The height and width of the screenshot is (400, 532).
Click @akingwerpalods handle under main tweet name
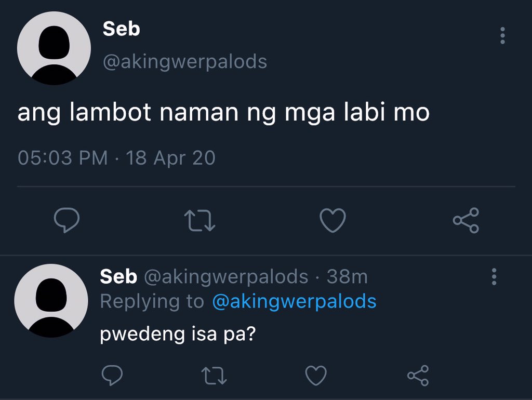[x=185, y=62]
